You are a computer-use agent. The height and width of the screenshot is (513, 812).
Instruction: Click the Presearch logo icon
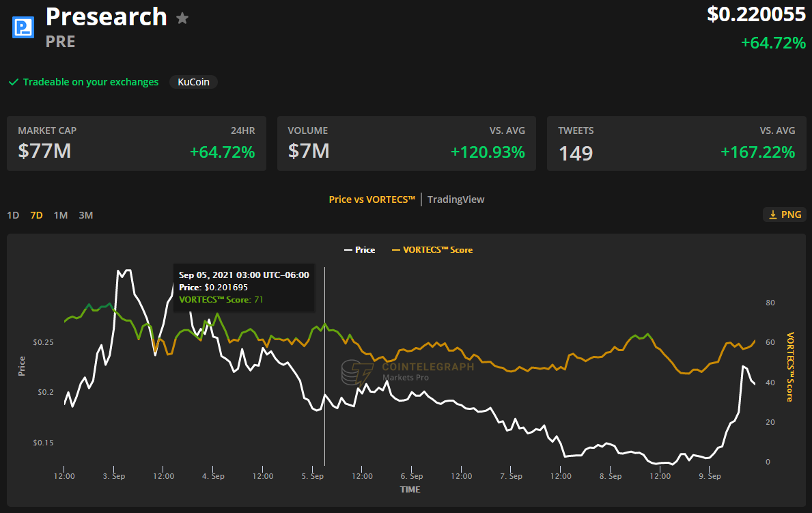click(24, 27)
